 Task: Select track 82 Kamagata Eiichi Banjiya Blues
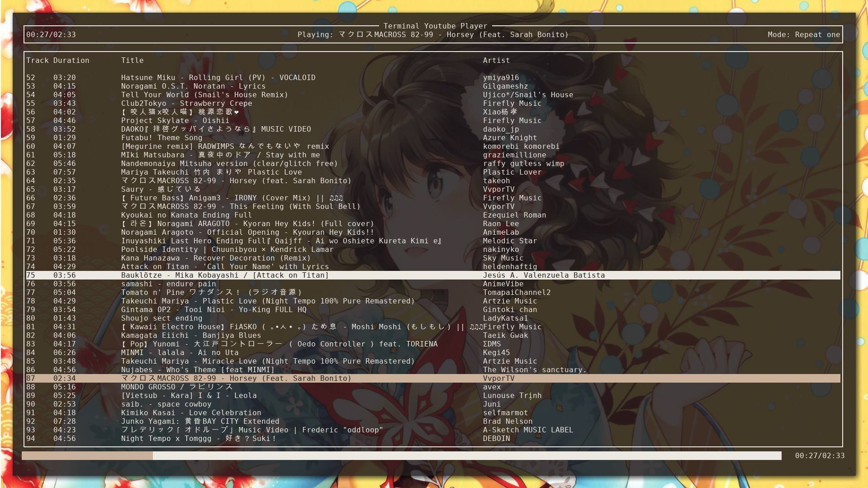tap(190, 336)
